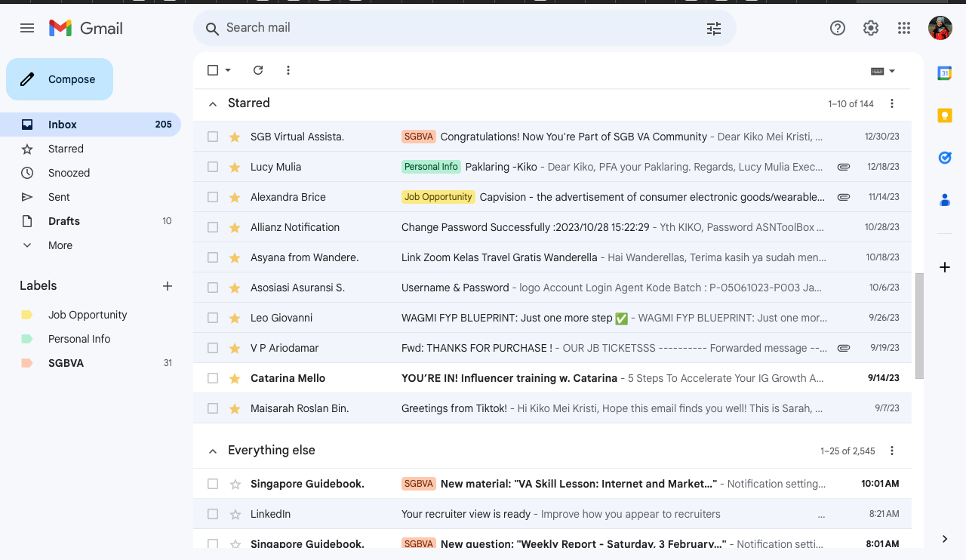This screenshot has width=966, height=560.
Task: Open Snoozed folder
Action: (91, 173)
